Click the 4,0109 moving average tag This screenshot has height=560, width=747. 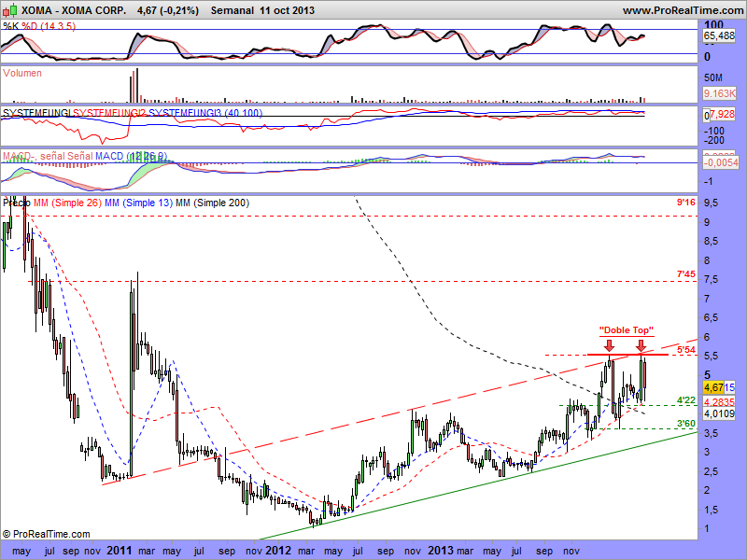click(719, 413)
